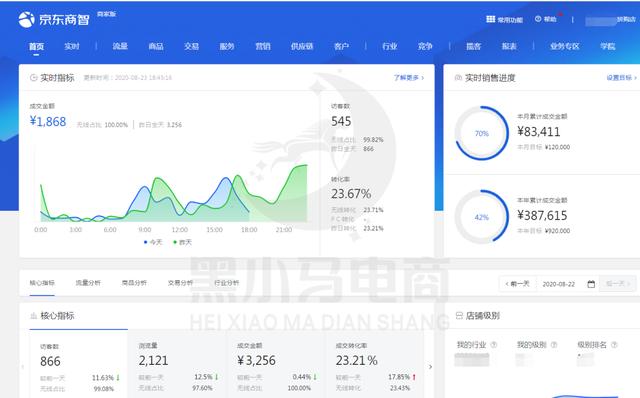Select the 成交金额 ¥3,256 metric card

276,366
